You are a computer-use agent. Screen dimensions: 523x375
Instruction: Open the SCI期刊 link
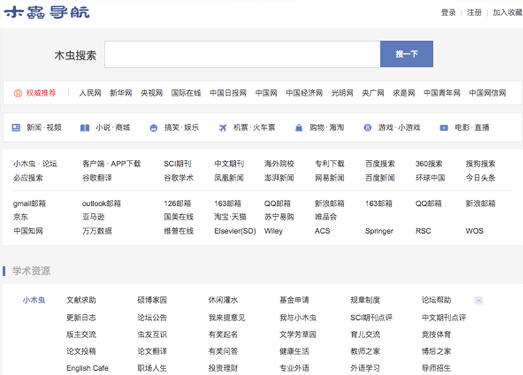click(x=177, y=164)
